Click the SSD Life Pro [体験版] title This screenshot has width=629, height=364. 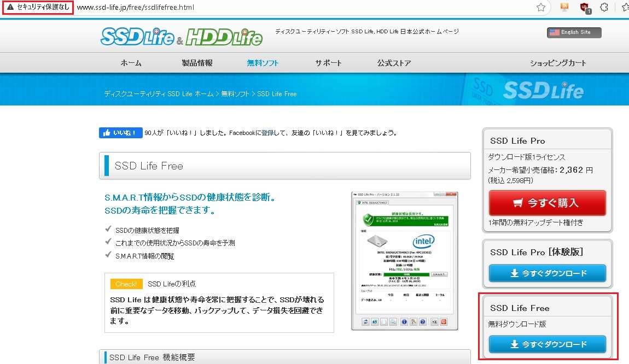pyautogui.click(x=537, y=252)
